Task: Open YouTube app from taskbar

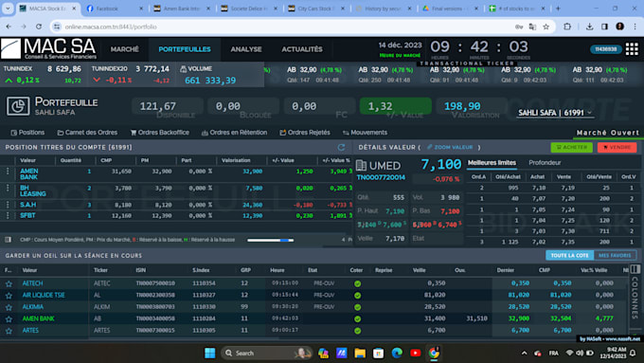Action: [x=415, y=354]
